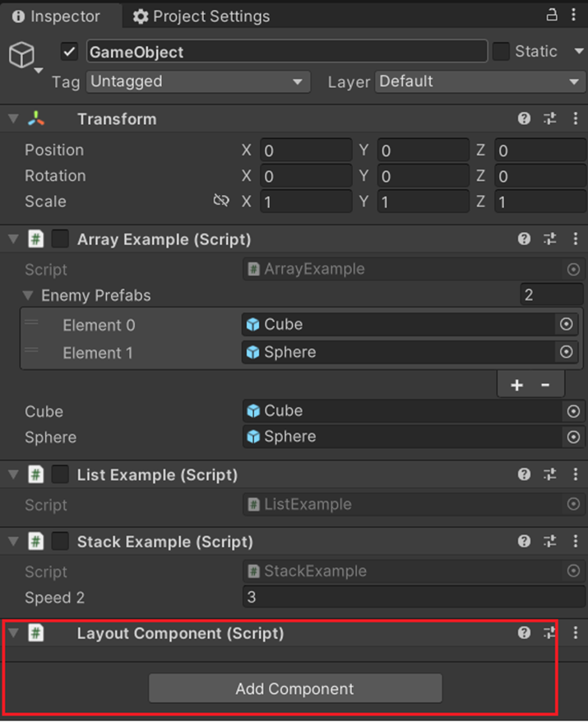Viewport: 588px width, 722px height.
Task: Enable the Static checkbox
Action: click(501, 52)
